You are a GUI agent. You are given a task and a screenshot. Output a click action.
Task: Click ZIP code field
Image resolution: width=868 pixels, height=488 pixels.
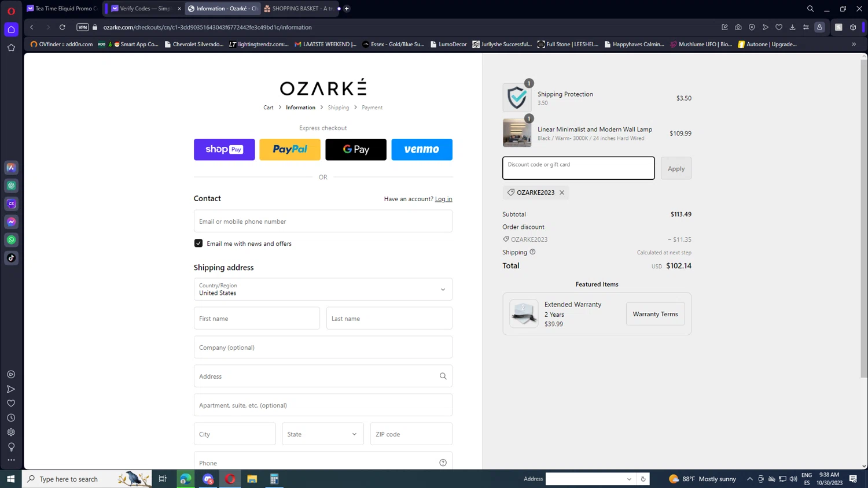[411, 434]
